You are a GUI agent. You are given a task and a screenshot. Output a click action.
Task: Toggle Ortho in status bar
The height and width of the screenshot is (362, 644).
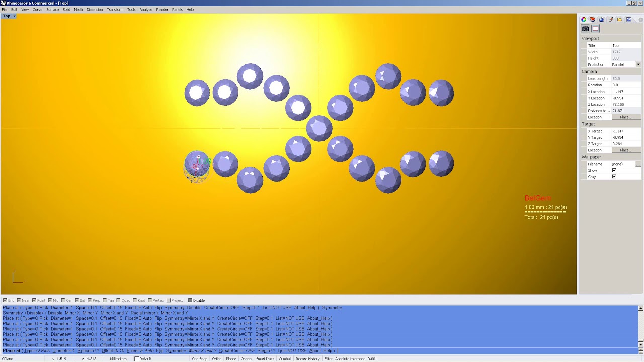[x=217, y=359]
